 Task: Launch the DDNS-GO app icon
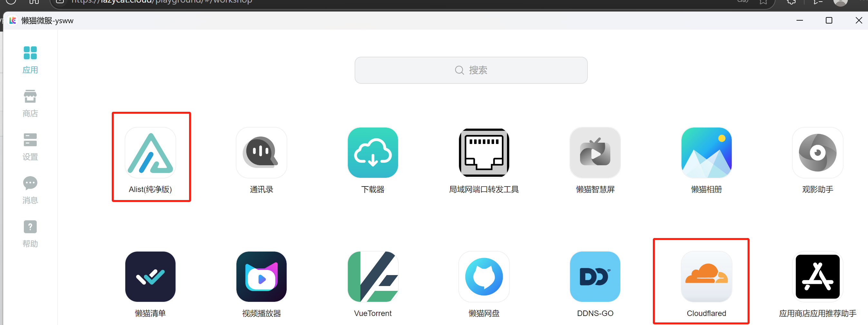[x=595, y=276]
